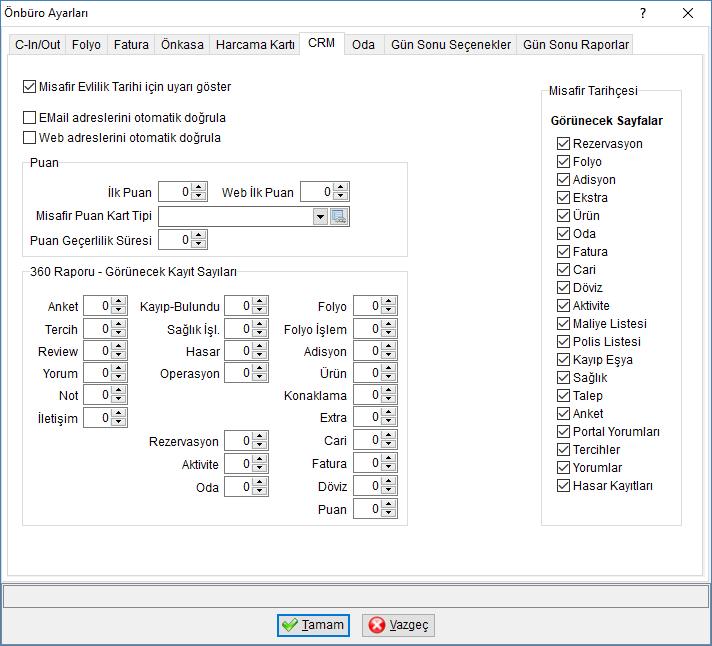
Task: Increase Puan Geçerlilik Süresi value
Action: pos(198,236)
